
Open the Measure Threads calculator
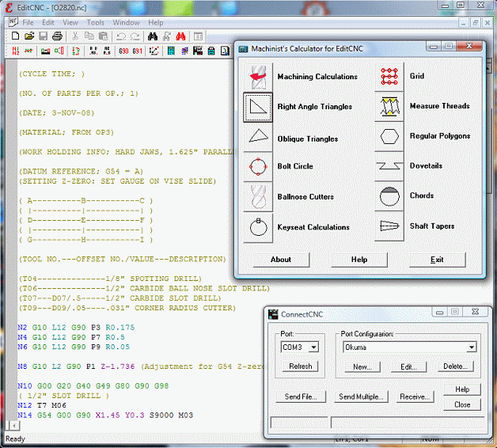coord(389,107)
